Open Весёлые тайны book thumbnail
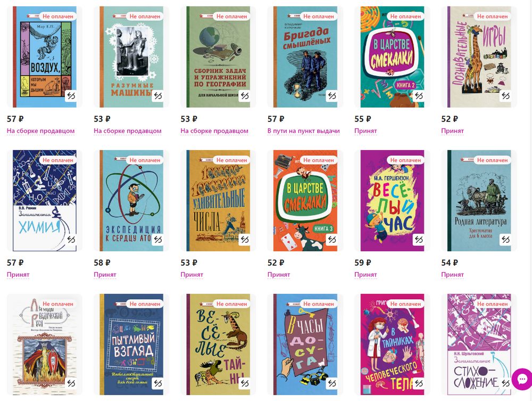The height and width of the screenshot is (401, 532). pos(218,345)
